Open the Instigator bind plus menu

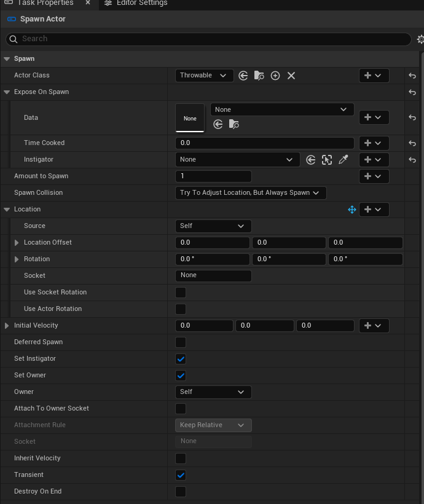coord(374,160)
